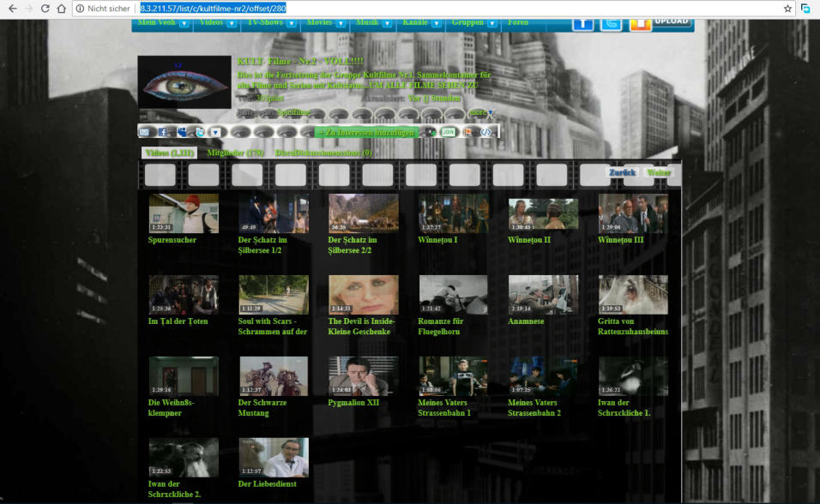Open the 'Pygmalion XII' title link
This screenshot has width=820, height=504.
[353, 403]
